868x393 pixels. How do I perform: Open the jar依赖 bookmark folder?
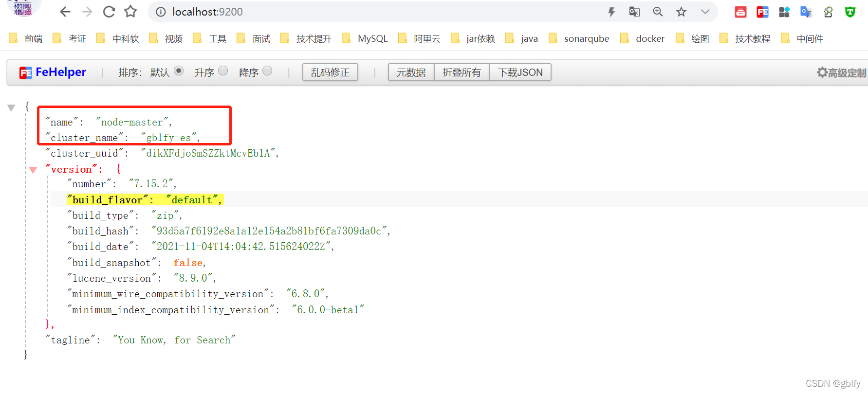473,38
